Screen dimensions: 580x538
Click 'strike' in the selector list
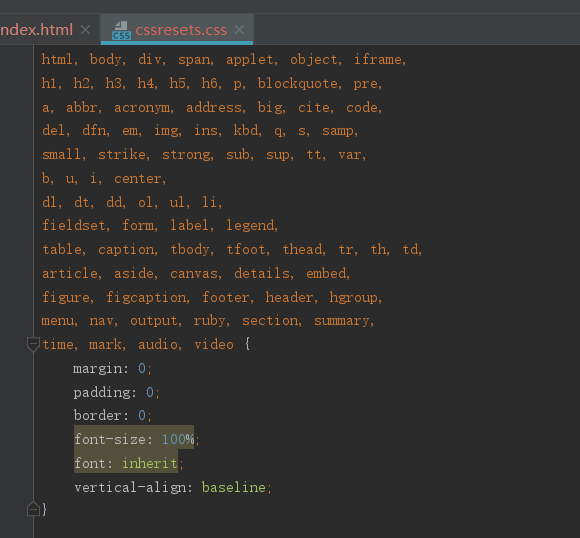[122, 154]
